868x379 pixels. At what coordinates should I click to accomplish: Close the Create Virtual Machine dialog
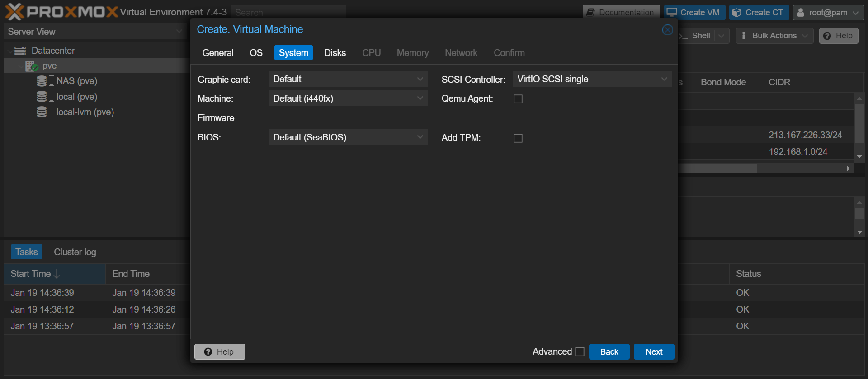point(667,30)
